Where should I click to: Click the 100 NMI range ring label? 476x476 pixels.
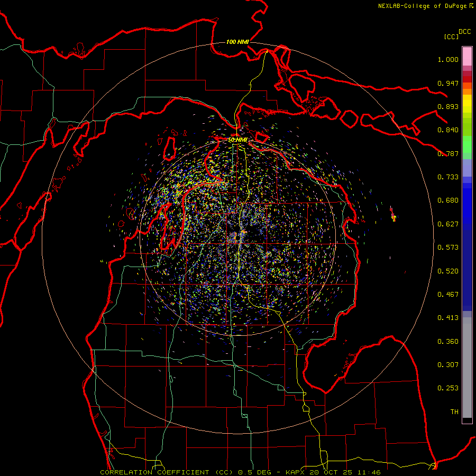pyautogui.click(x=237, y=42)
